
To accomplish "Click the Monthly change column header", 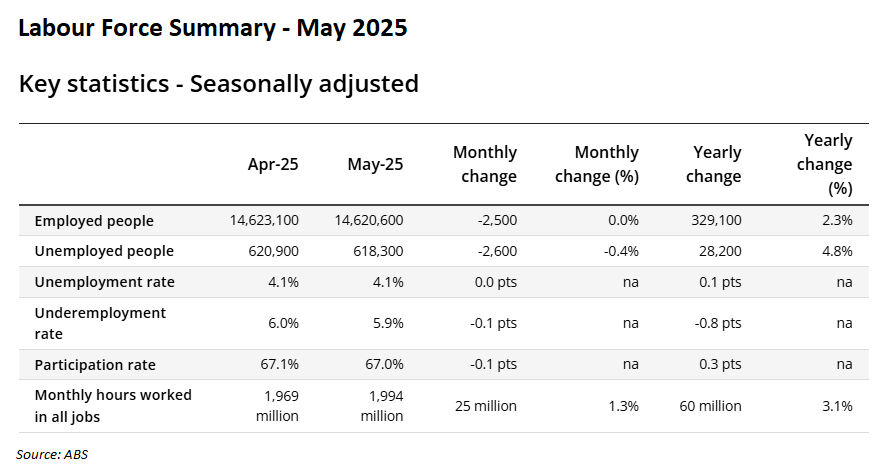I will pos(485,164).
